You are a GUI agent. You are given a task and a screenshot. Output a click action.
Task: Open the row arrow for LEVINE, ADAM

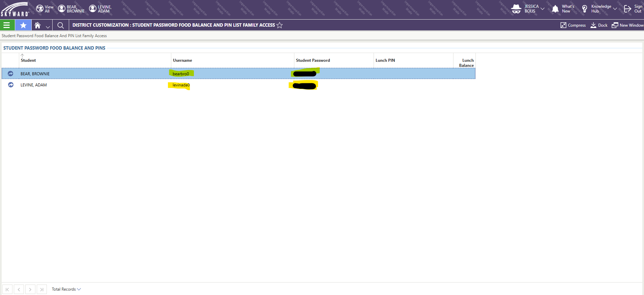click(10, 85)
